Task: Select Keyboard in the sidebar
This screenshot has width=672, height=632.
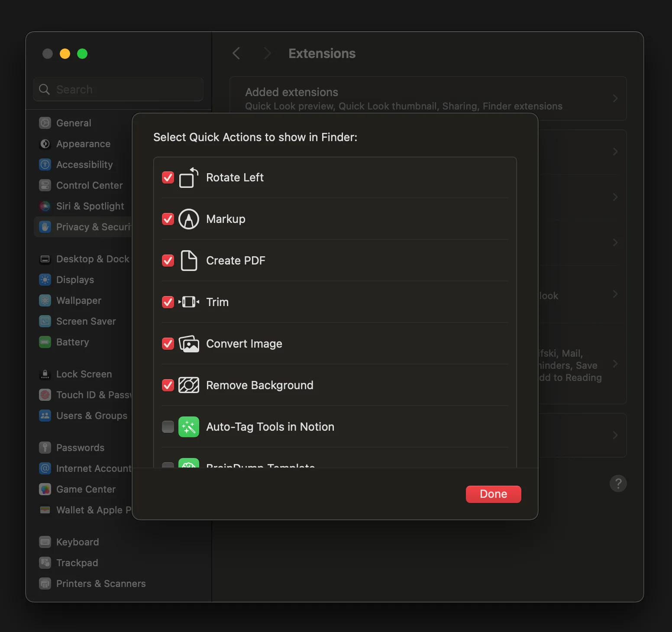Action: tap(78, 542)
